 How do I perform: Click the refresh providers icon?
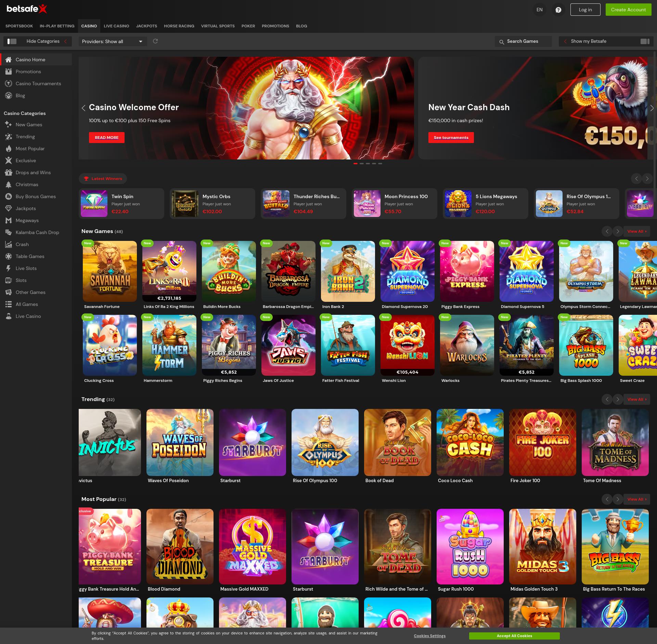[155, 41]
